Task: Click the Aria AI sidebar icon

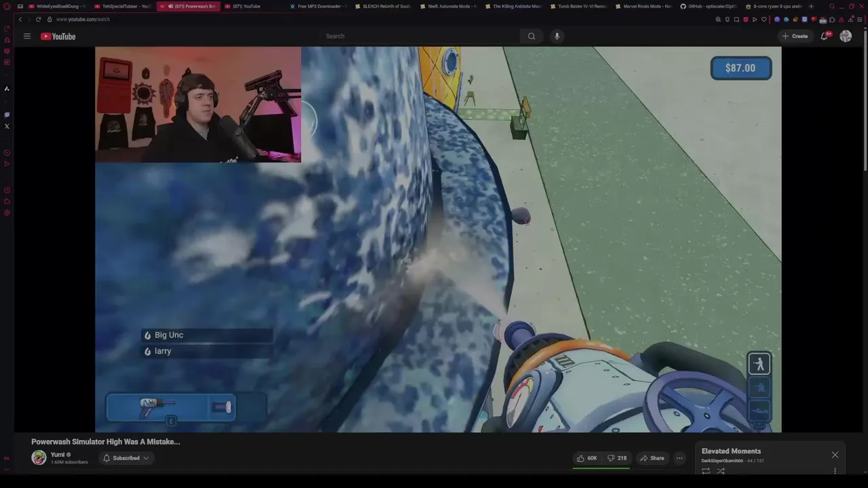Action: [7, 88]
